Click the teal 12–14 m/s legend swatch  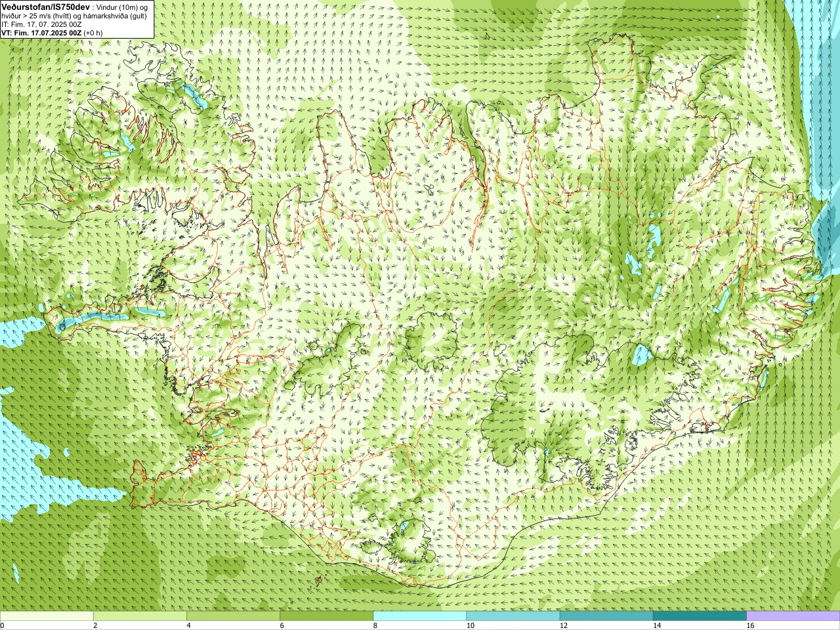(606, 616)
